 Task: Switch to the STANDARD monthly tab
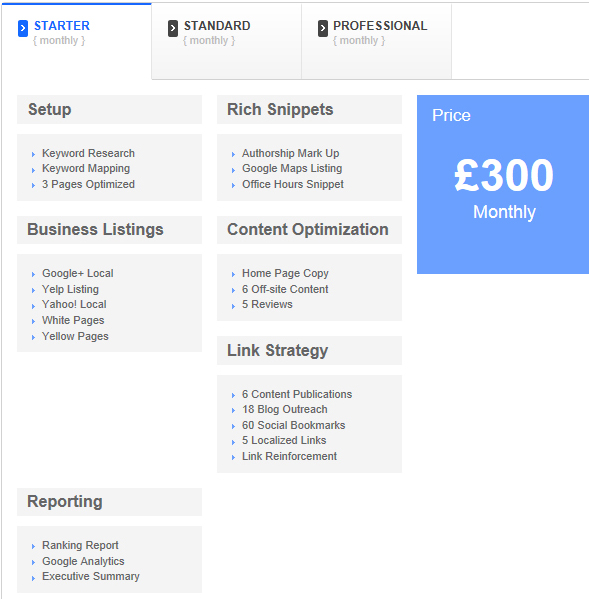pos(227,41)
